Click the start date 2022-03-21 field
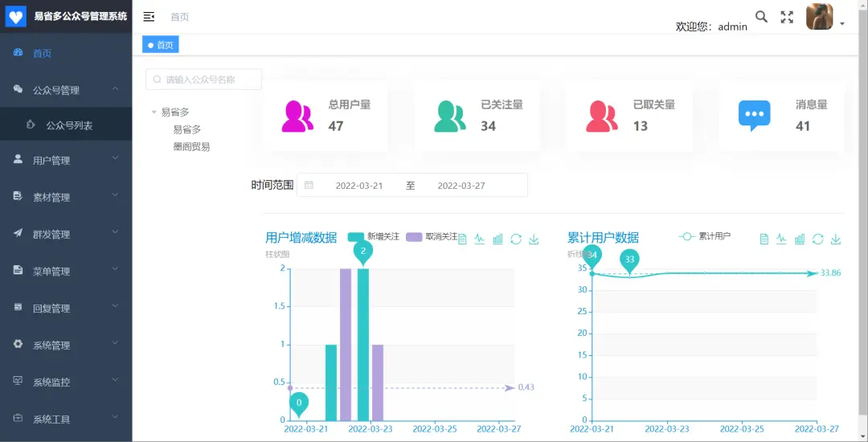The height and width of the screenshot is (442, 868). (359, 186)
